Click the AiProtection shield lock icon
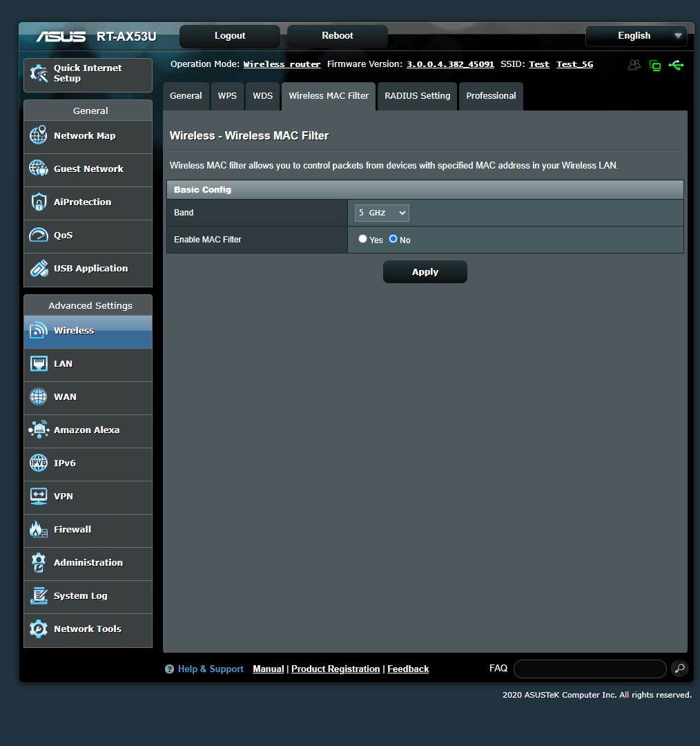This screenshot has width=700, height=746. [39, 202]
